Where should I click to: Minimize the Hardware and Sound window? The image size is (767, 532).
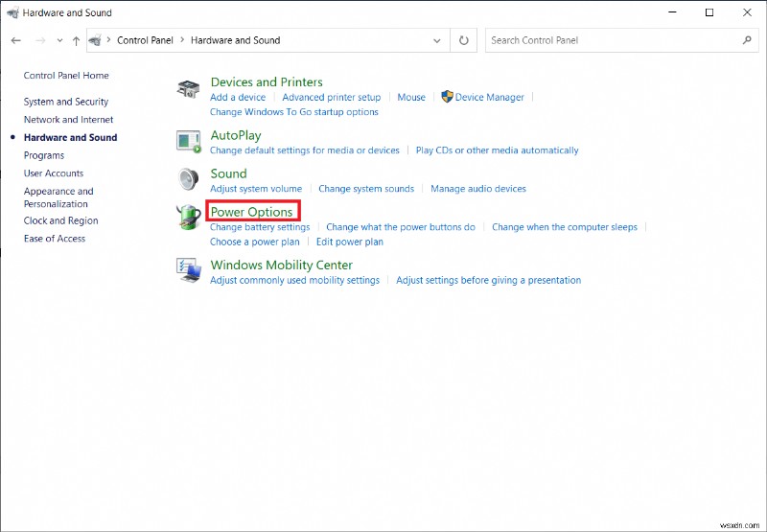tap(673, 12)
